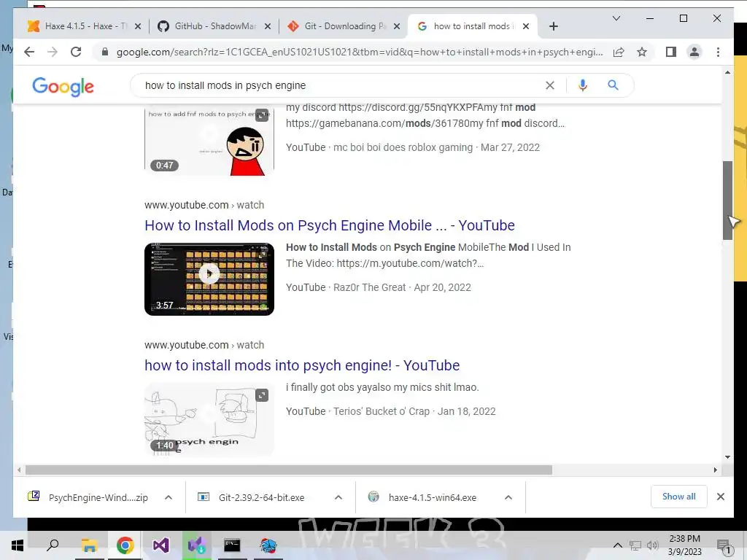Close the Git Downloading Package tab
Screen dimensions: 747x560
pos(396,26)
